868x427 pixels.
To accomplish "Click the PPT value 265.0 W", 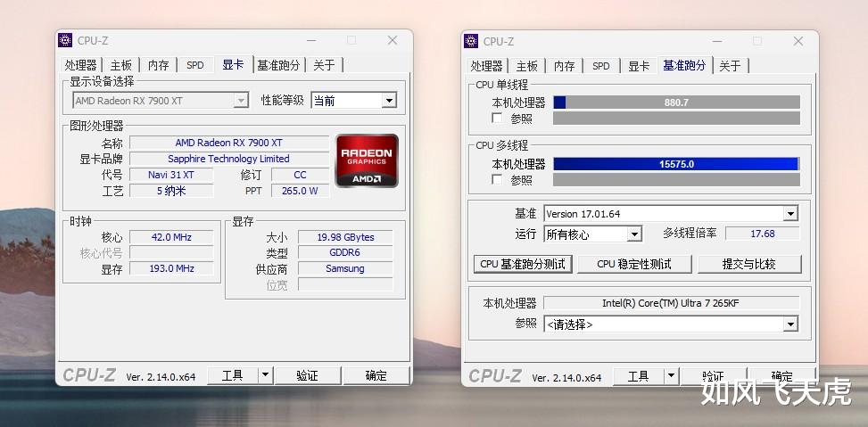I will pyautogui.click(x=300, y=191).
